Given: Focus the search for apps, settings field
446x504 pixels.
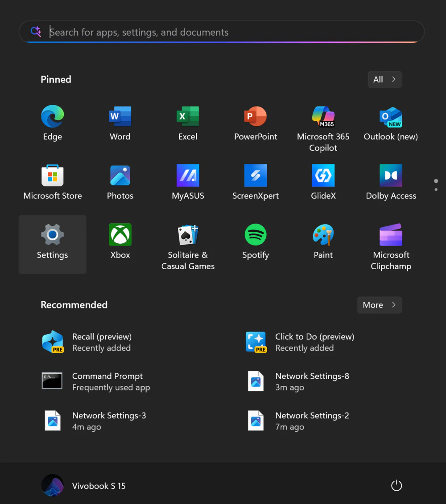Looking at the screenshot, I should [222, 32].
